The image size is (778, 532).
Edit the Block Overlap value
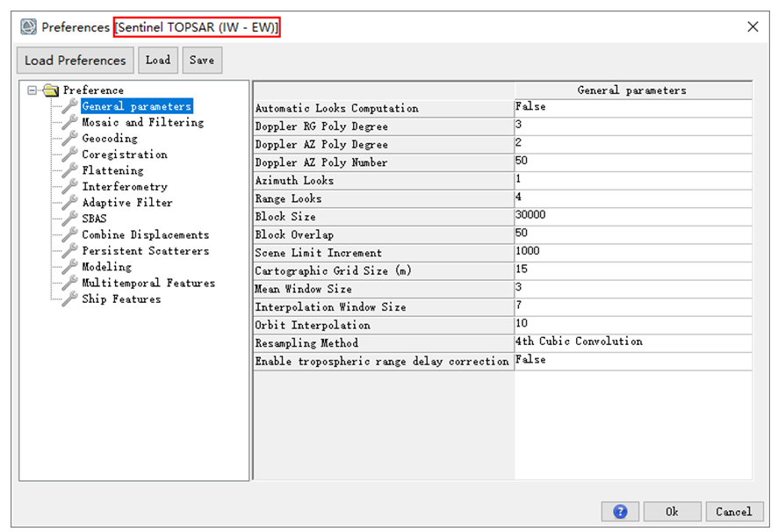[633, 234]
